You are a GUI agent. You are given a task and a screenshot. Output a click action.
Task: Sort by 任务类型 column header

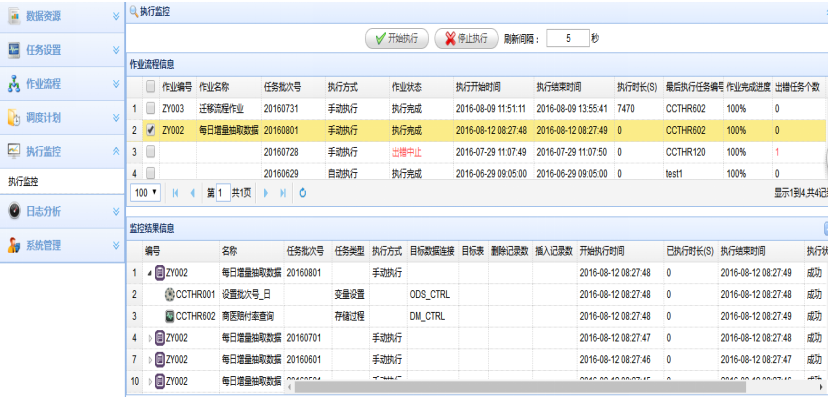tap(349, 251)
